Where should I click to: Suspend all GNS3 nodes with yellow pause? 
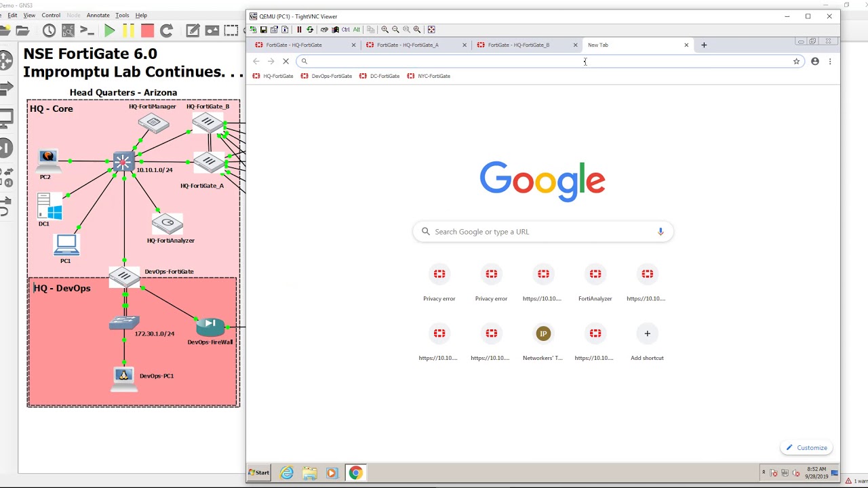click(x=128, y=30)
